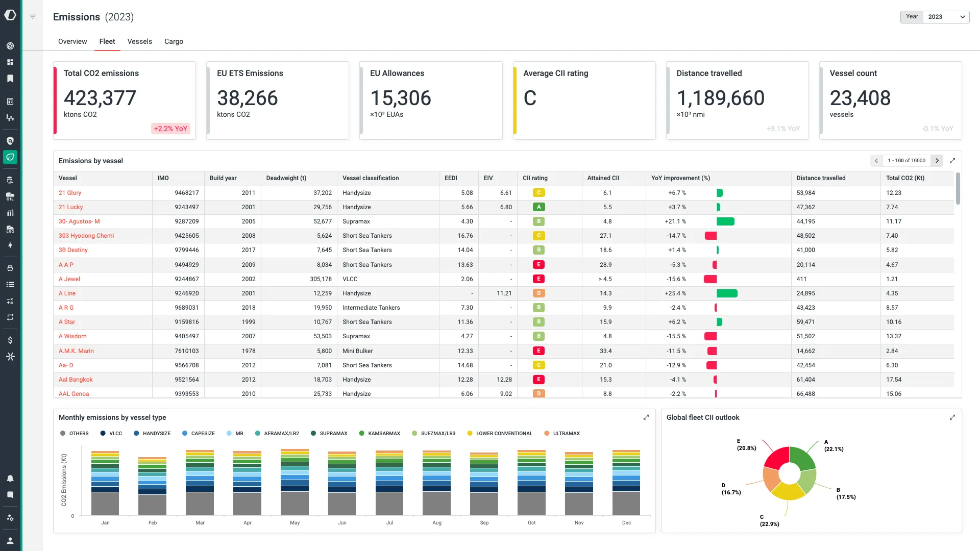
Task: Select the leaf emissions icon in the sidebar
Action: pos(10,158)
